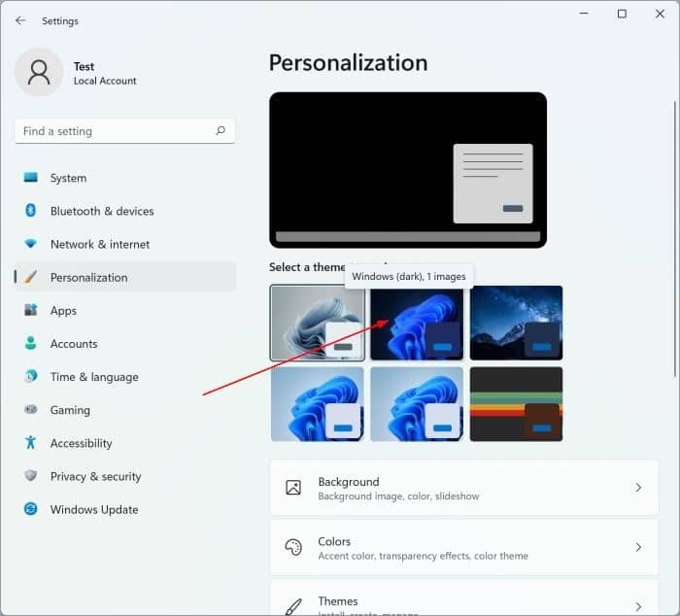Open Background image, color, slideshow row
This screenshot has width=680, height=616.
(464, 488)
